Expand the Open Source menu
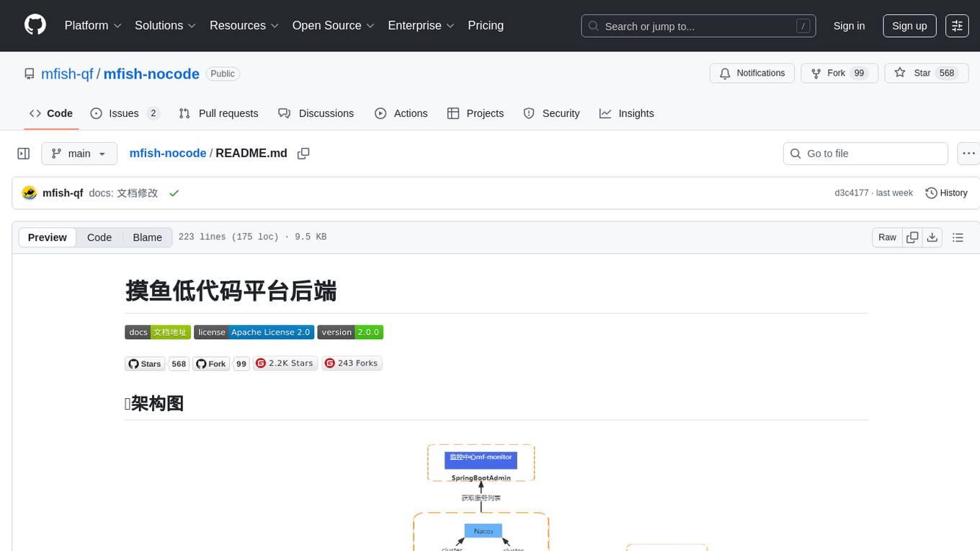Screen dimensions: 980x551 click(333, 25)
